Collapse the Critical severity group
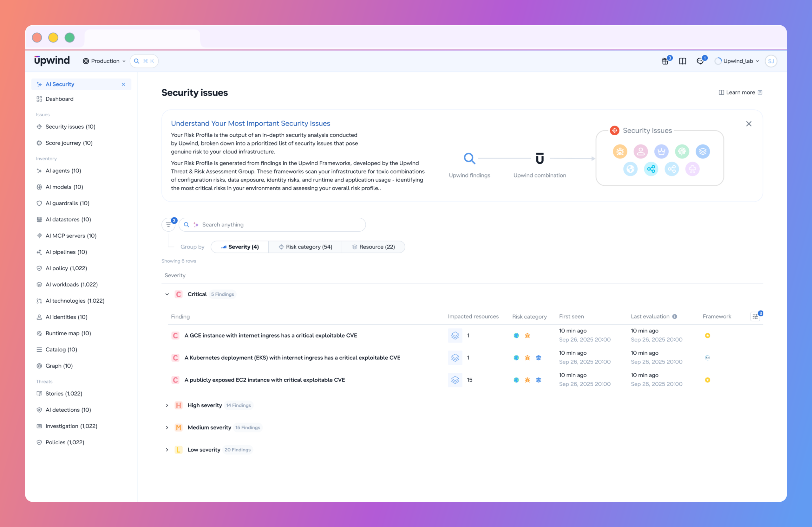The image size is (812, 527). [x=167, y=294]
